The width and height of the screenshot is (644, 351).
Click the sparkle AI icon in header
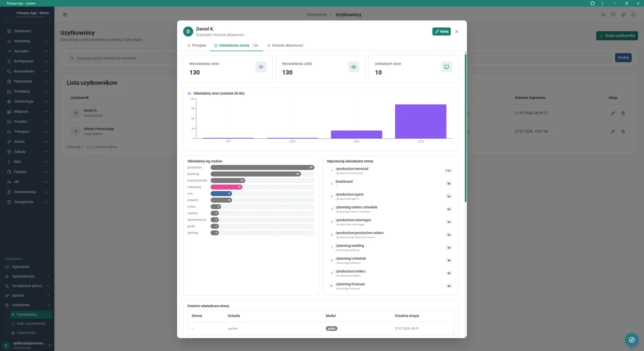[623, 14]
